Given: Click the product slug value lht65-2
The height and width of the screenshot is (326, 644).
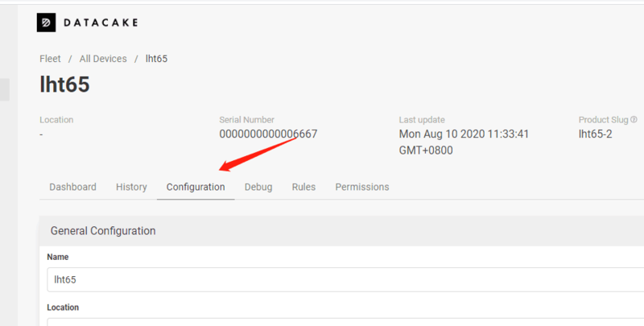Looking at the screenshot, I should (595, 134).
